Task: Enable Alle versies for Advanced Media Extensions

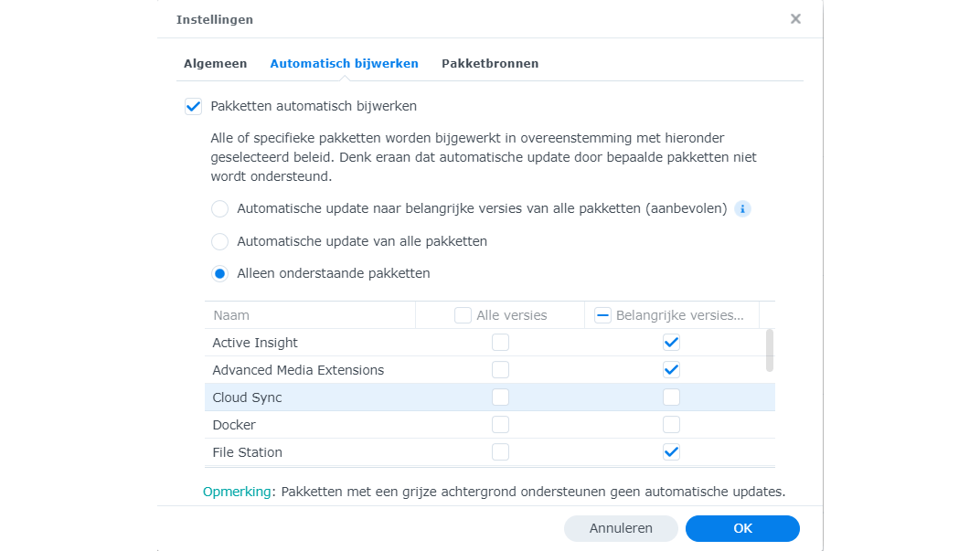Action: (x=500, y=370)
